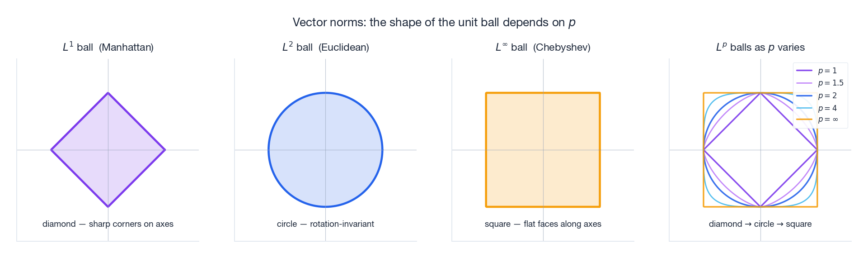Screen dimensions: 868x258
Task: Click the 'square — flat faces along axes' annotation
Action: 543,224
